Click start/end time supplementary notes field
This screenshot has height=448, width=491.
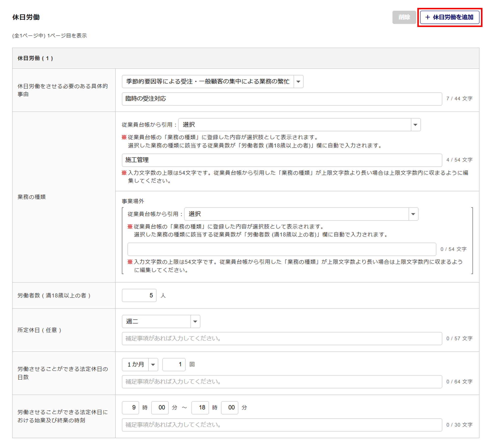[x=282, y=425]
